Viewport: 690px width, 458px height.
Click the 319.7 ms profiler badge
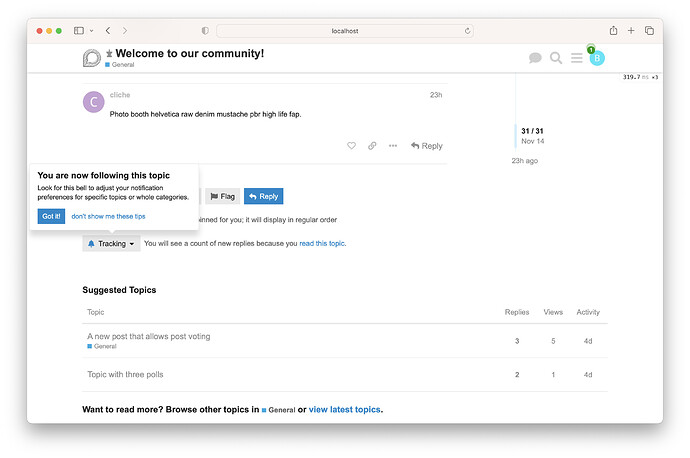[x=640, y=77]
